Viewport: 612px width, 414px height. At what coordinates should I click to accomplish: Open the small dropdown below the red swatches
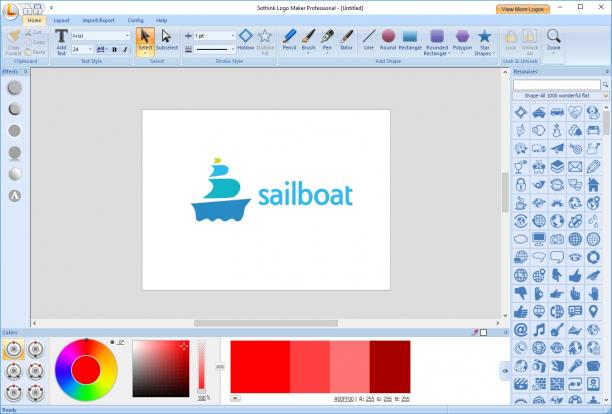point(235,398)
